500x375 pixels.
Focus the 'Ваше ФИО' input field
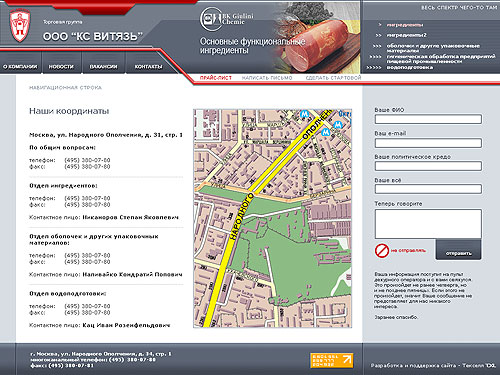[428, 119]
